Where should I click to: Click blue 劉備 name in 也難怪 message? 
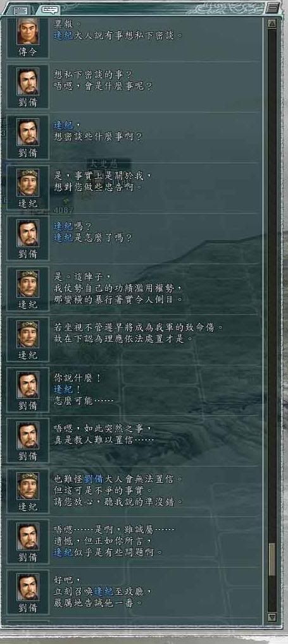(93, 479)
